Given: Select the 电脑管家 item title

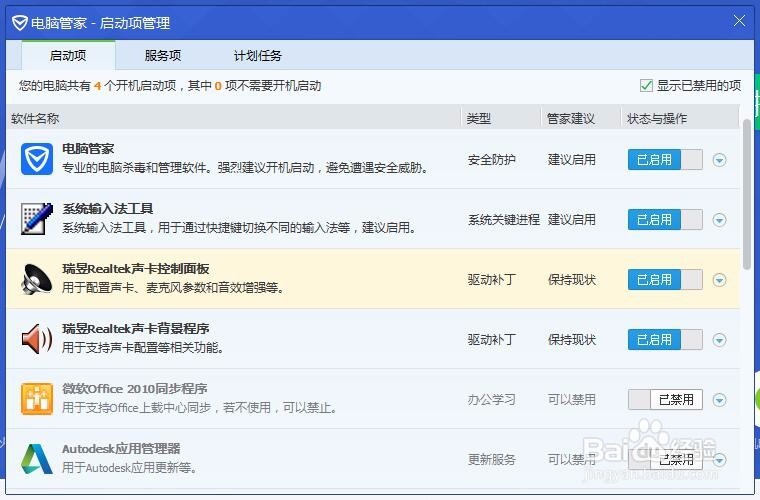Looking at the screenshot, I should tap(88, 149).
